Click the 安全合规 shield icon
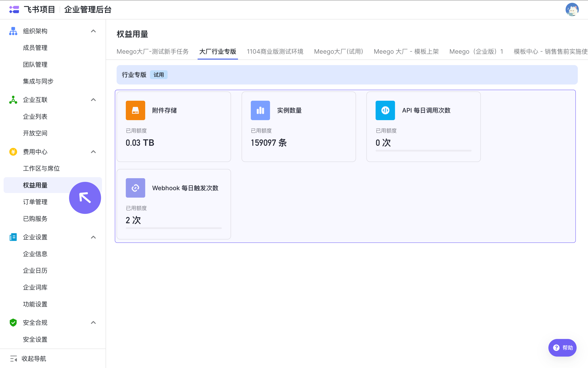This screenshot has height=368, width=588. (13, 322)
